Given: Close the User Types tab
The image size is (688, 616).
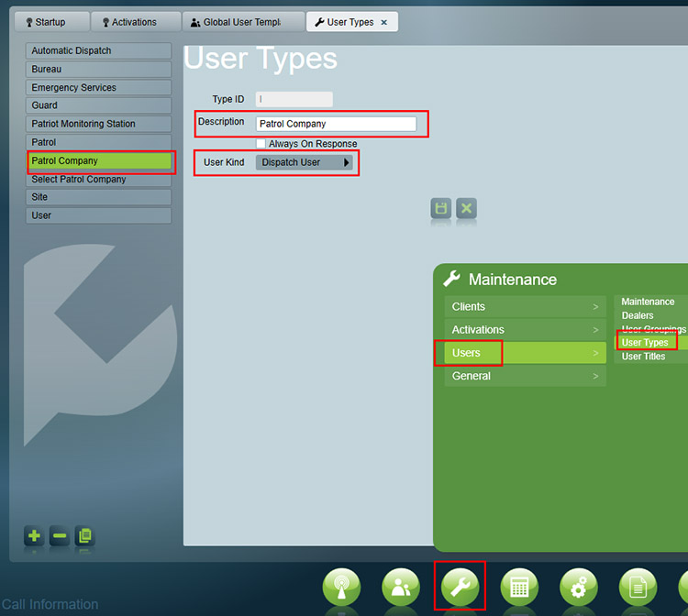Looking at the screenshot, I should point(384,22).
